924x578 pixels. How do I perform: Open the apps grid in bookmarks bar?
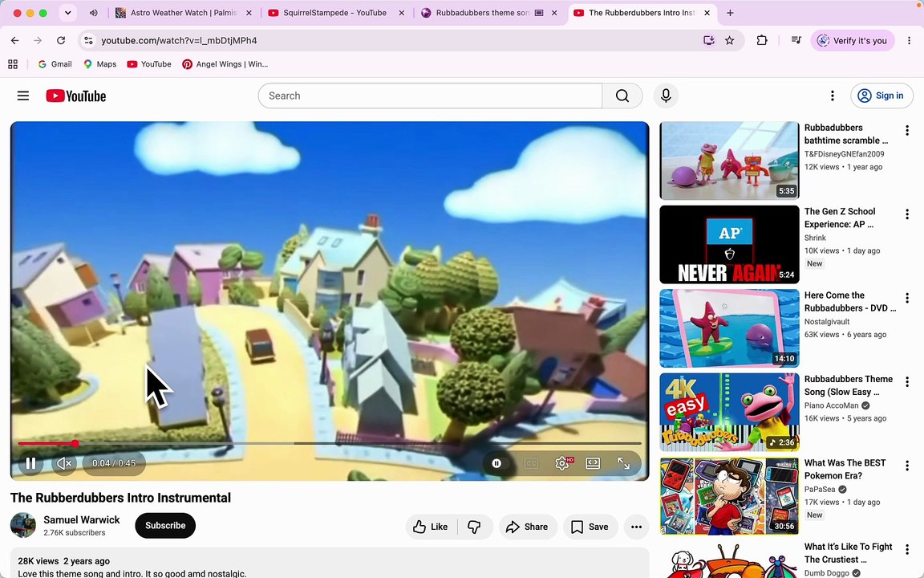(x=12, y=63)
